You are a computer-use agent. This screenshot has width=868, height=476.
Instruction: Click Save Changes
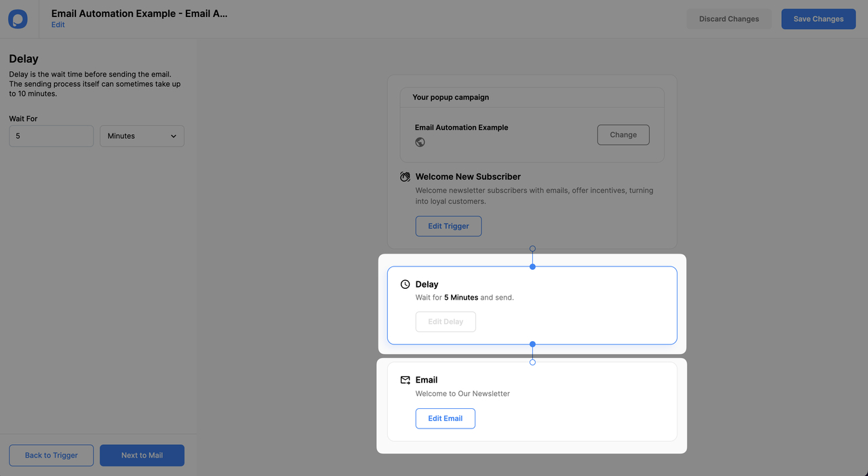coord(818,18)
